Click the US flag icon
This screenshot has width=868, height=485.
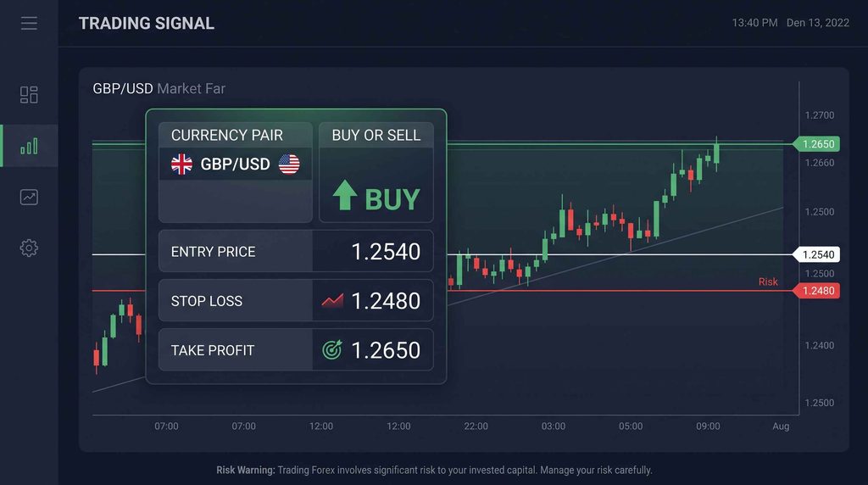289,164
